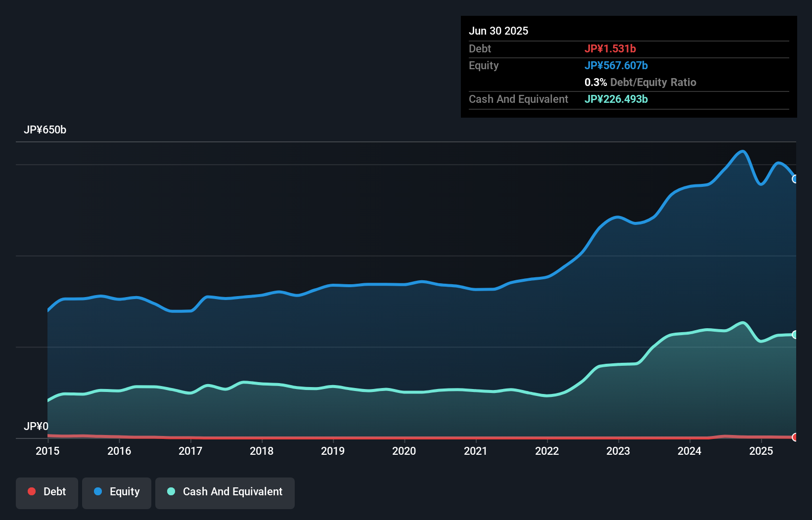Toggle the Debt series visibility

pos(47,492)
